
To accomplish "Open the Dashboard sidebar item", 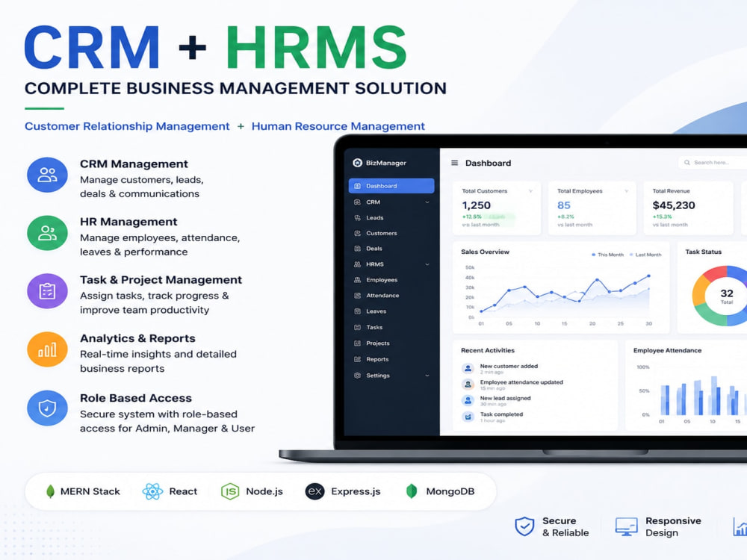I will (x=391, y=186).
